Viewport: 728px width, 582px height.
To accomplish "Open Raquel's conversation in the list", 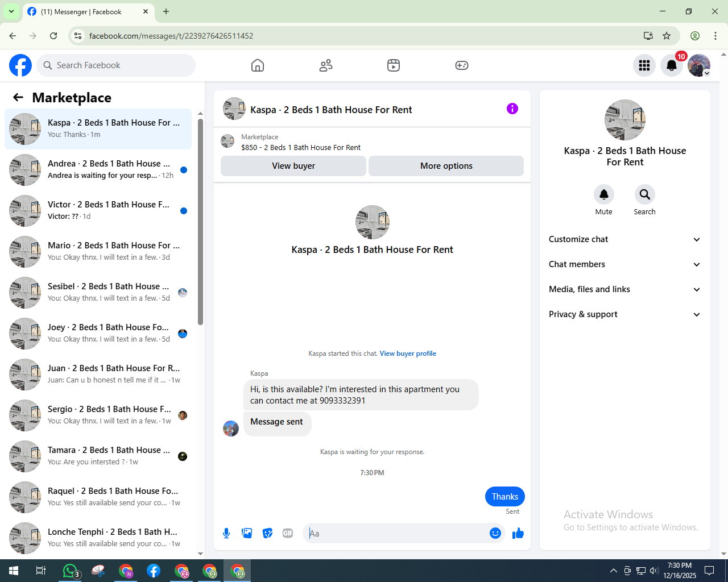I will click(x=98, y=497).
